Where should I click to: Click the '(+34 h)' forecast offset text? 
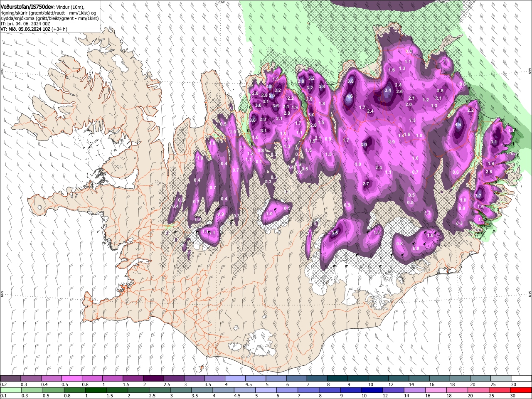click(59, 29)
